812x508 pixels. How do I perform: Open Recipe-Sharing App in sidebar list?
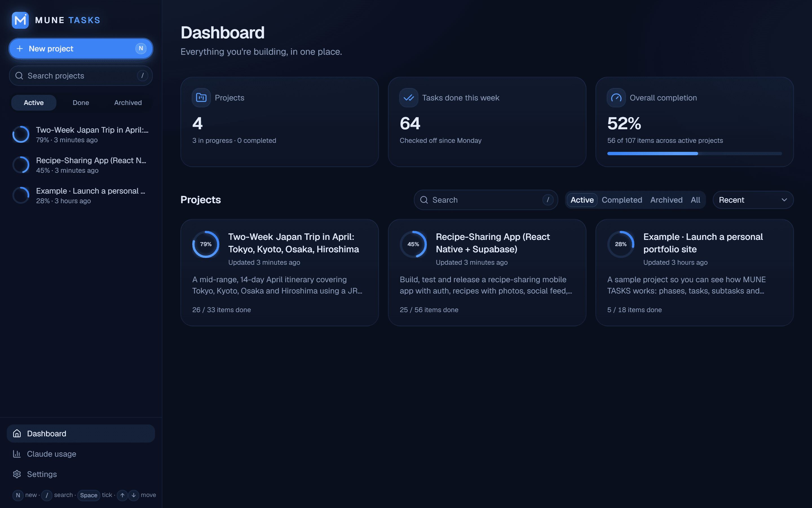point(81,165)
